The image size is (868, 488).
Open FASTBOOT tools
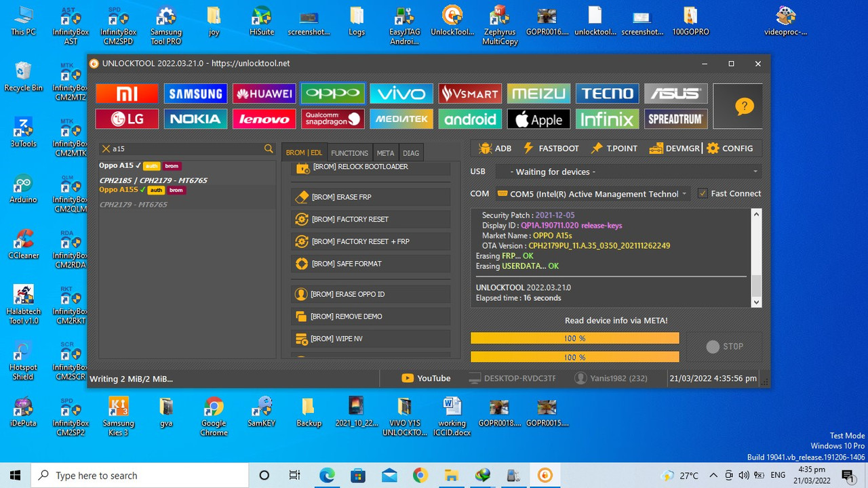[x=550, y=148]
